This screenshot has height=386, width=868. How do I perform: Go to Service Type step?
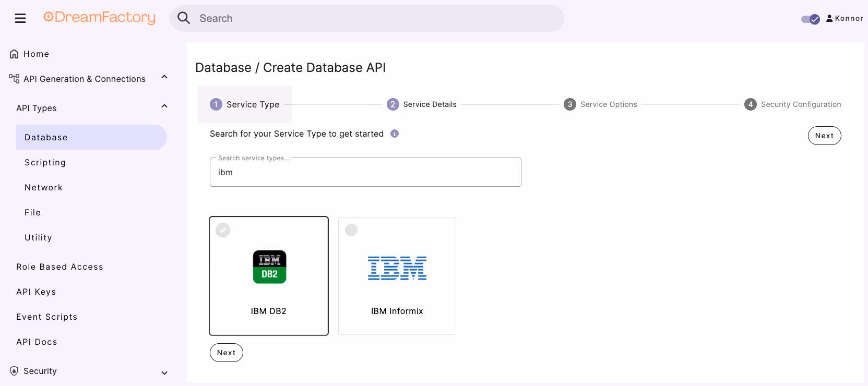tap(244, 104)
